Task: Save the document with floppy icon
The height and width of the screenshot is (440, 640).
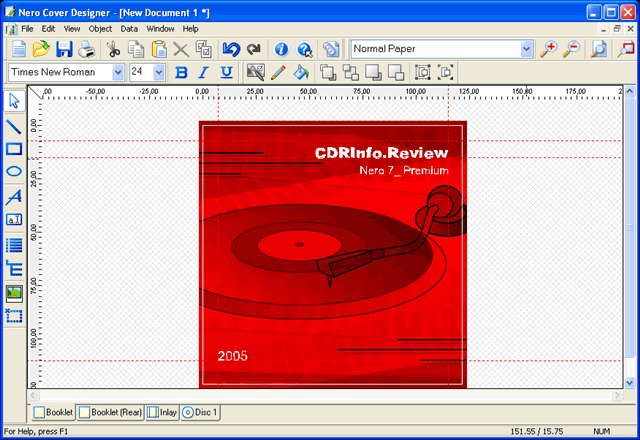Action: [64, 49]
